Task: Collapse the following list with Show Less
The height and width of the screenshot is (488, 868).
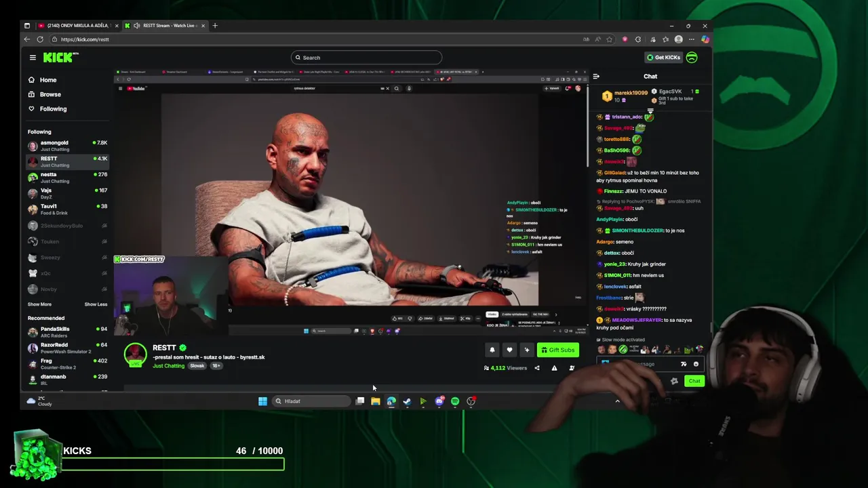Action: 96,304
